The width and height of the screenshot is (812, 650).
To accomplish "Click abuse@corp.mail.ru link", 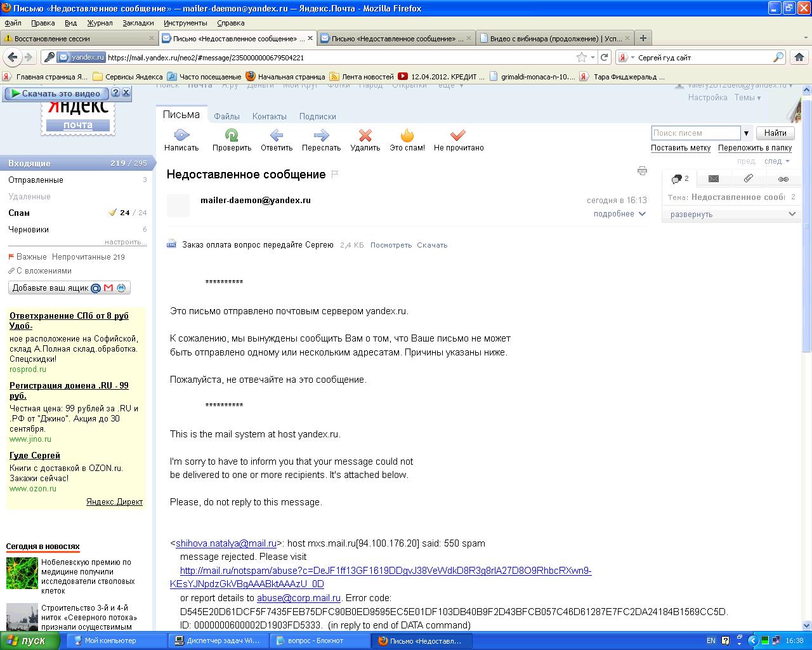I will point(299,598).
